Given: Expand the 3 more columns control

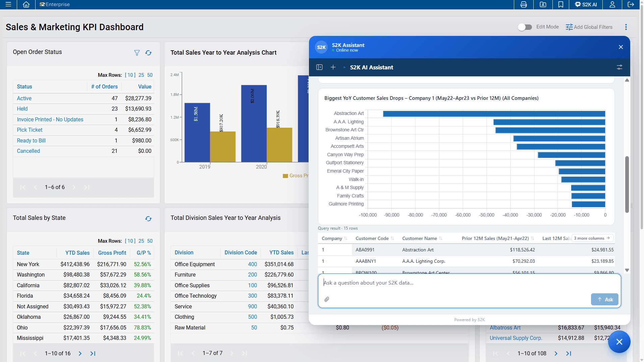Looking at the screenshot, I should click(592, 238).
